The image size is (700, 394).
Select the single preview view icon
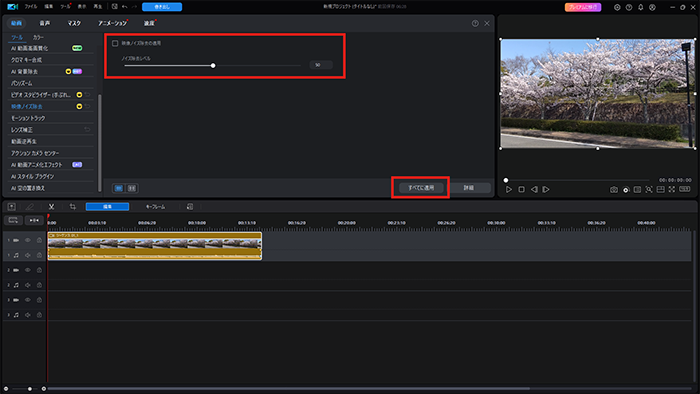pos(119,188)
